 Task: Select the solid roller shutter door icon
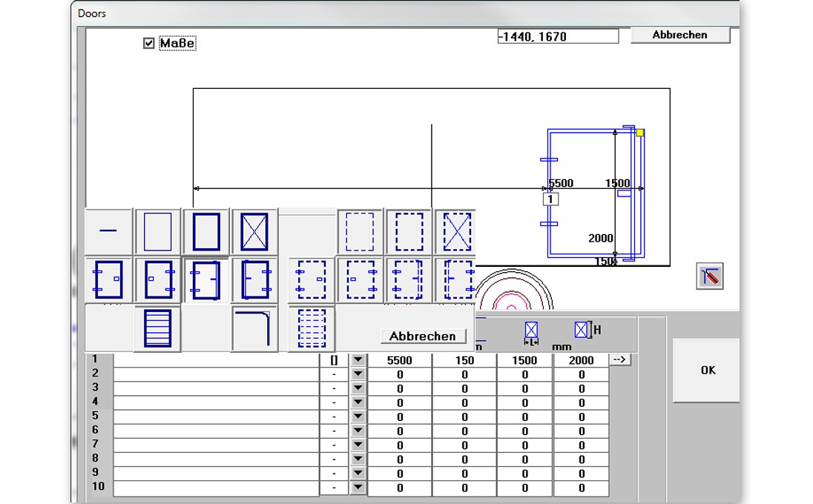tap(157, 328)
